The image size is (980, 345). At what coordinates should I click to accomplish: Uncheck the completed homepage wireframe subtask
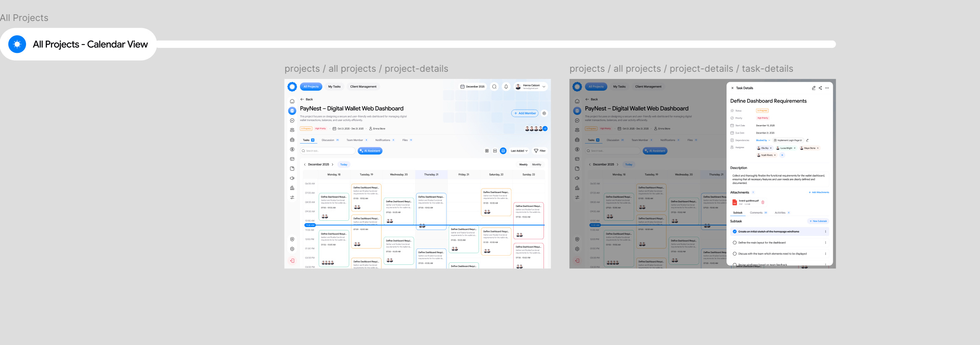[734, 232]
